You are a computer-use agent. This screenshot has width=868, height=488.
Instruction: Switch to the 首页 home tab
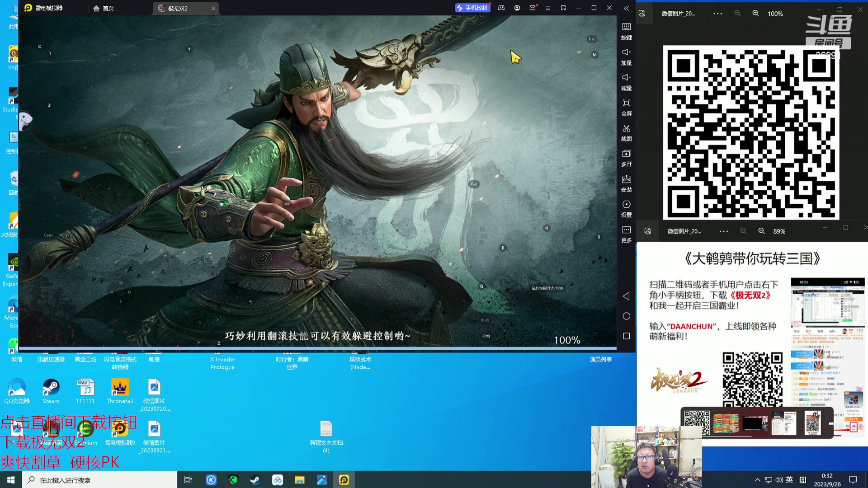tap(104, 8)
